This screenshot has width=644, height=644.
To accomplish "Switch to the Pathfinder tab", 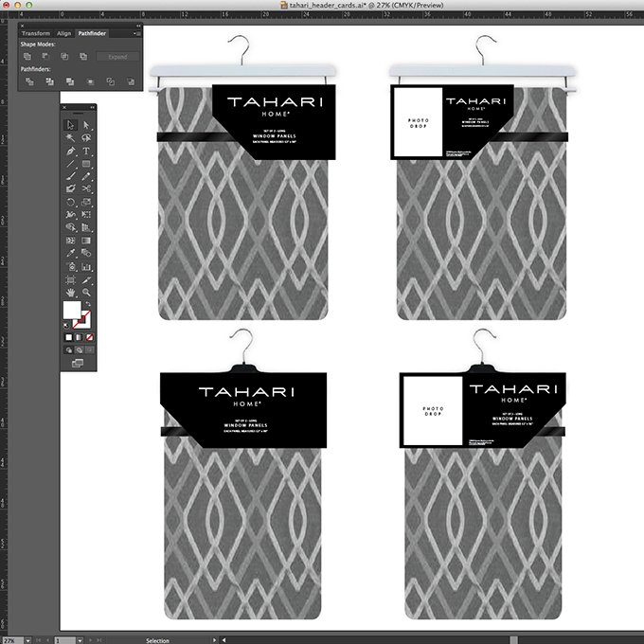I will tap(92, 33).
